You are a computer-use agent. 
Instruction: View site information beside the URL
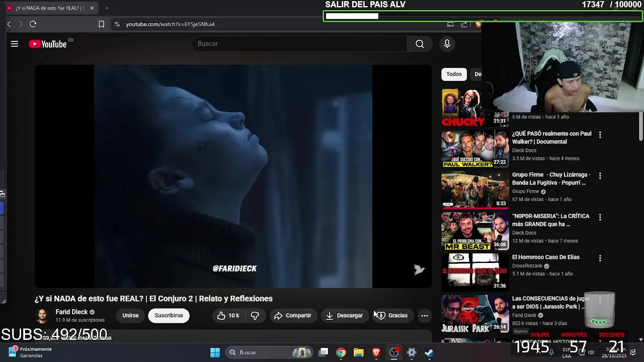pos(117,24)
